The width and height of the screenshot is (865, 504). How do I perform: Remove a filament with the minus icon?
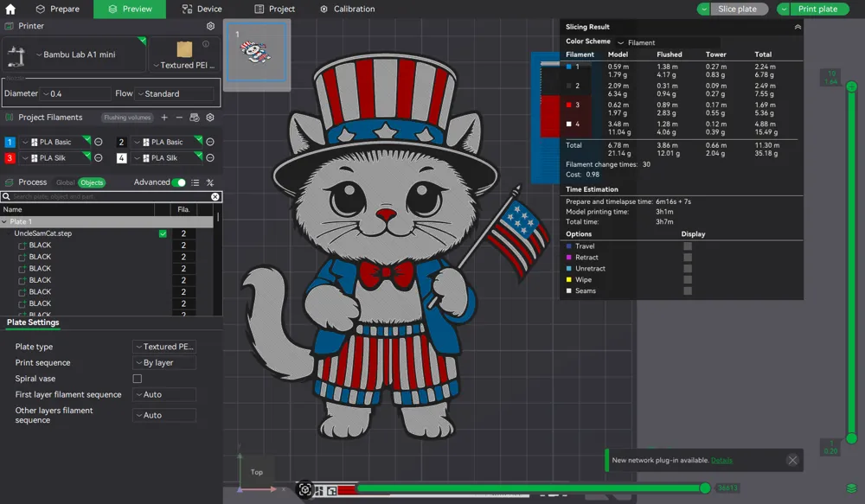(179, 117)
